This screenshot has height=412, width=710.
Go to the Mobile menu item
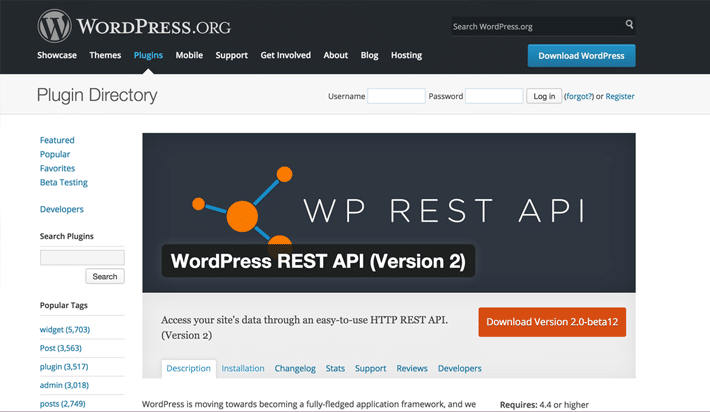pyautogui.click(x=189, y=55)
